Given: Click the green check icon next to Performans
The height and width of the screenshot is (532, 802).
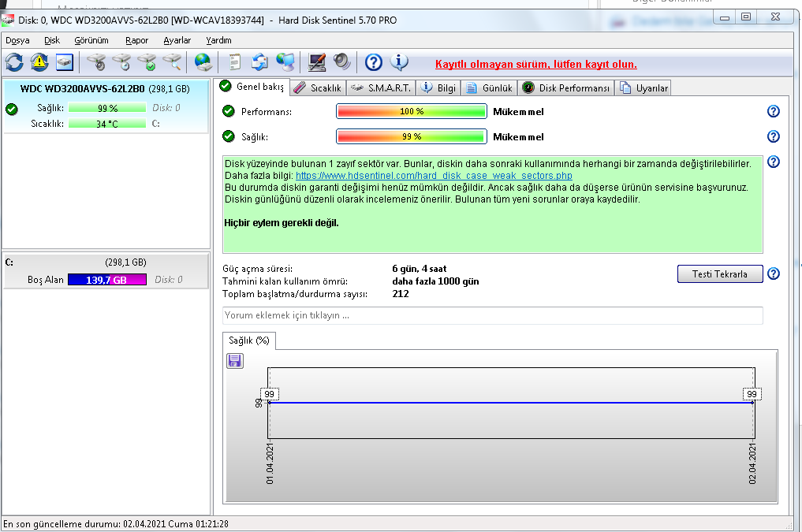Looking at the screenshot, I should tap(229, 111).
